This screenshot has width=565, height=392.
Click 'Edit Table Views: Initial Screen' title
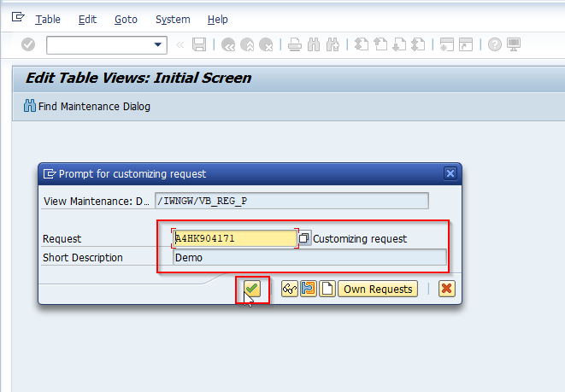coord(138,78)
